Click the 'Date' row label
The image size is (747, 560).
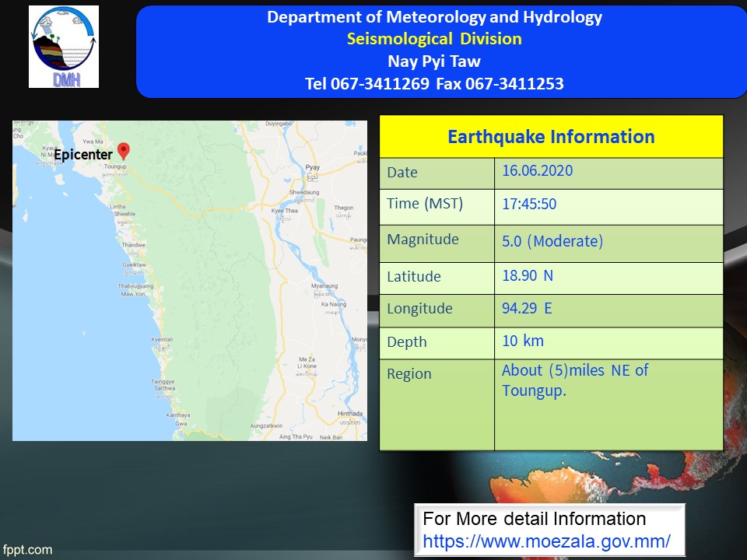pos(402,173)
